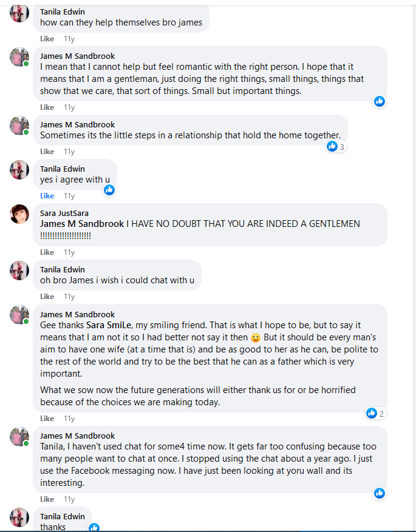Unlike Tanila's "yes i agree with u" comment
The height and width of the screenshot is (532, 416).
pos(47,196)
